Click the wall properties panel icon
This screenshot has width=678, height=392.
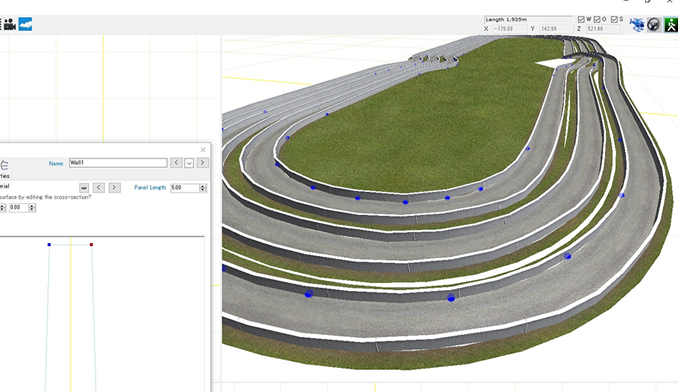coord(4,165)
